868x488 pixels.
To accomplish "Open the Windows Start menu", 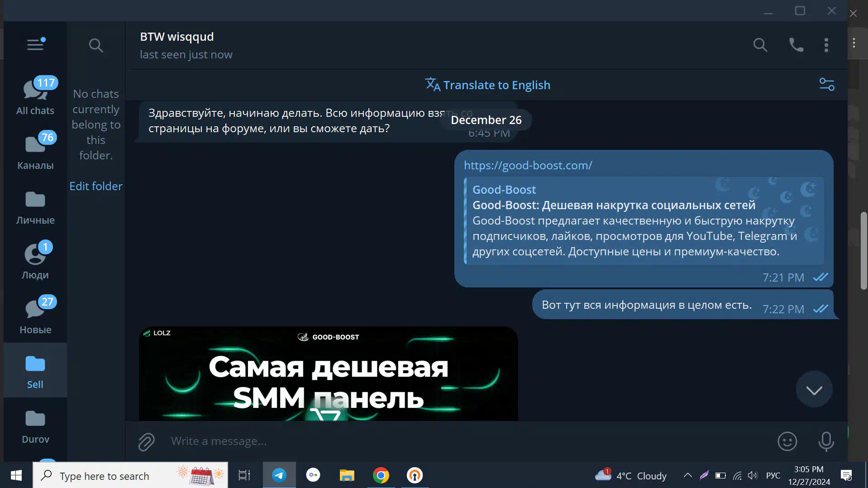I will (x=16, y=475).
